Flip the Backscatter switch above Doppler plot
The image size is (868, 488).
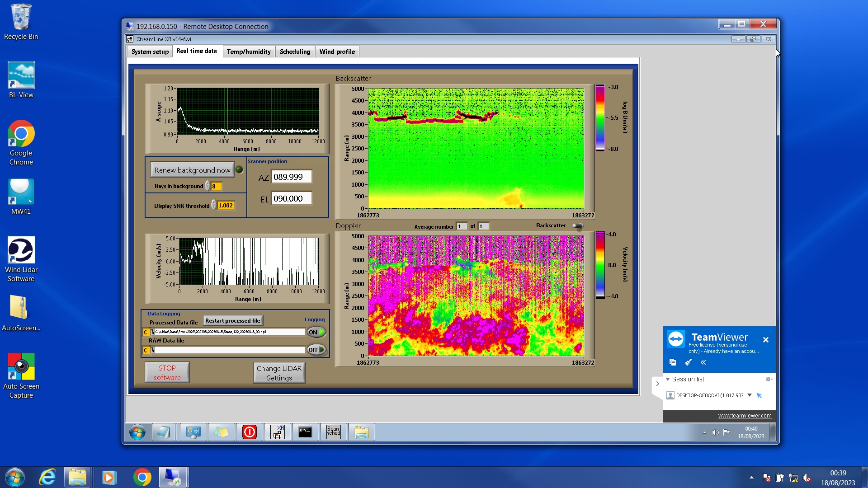[577, 226]
